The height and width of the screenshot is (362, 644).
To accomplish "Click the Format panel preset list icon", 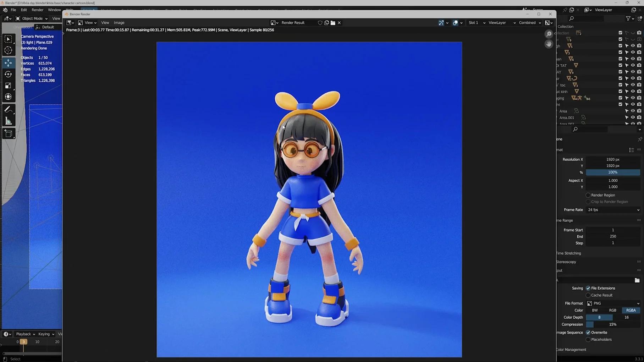I will [x=631, y=150].
